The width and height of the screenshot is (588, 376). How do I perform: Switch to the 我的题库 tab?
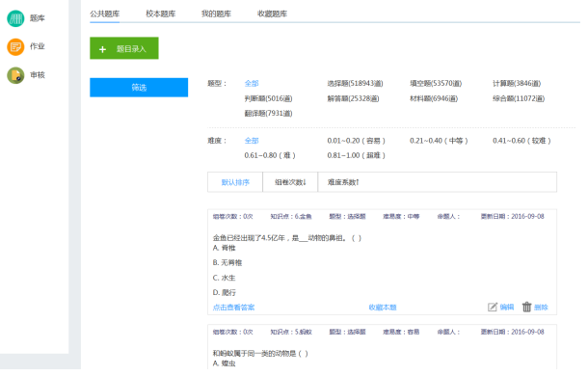[x=216, y=13]
